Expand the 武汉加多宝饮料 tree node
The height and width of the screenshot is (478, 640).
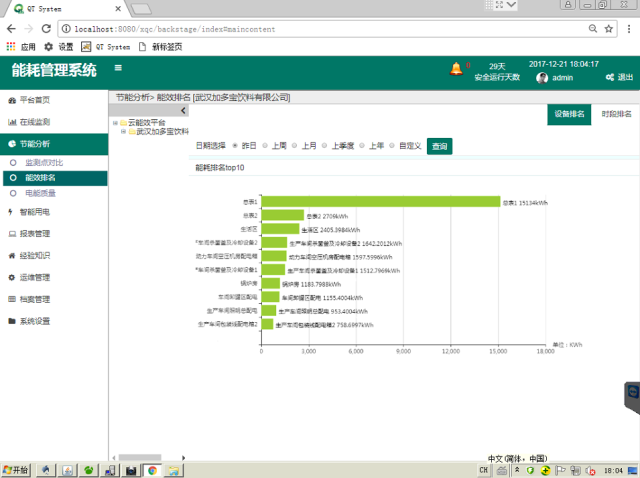(123, 131)
